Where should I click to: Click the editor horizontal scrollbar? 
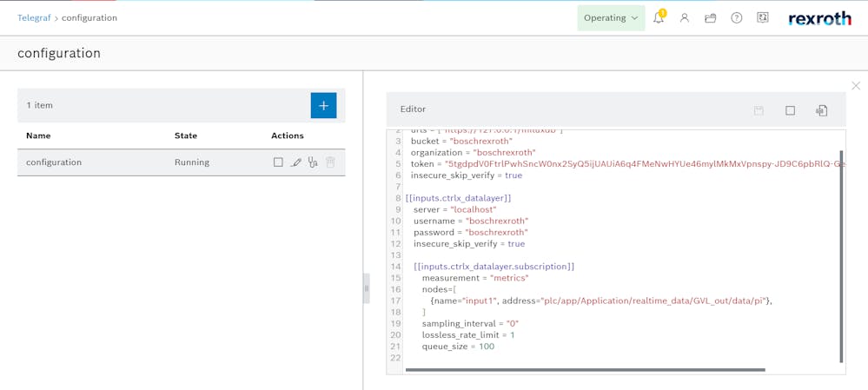(585, 369)
